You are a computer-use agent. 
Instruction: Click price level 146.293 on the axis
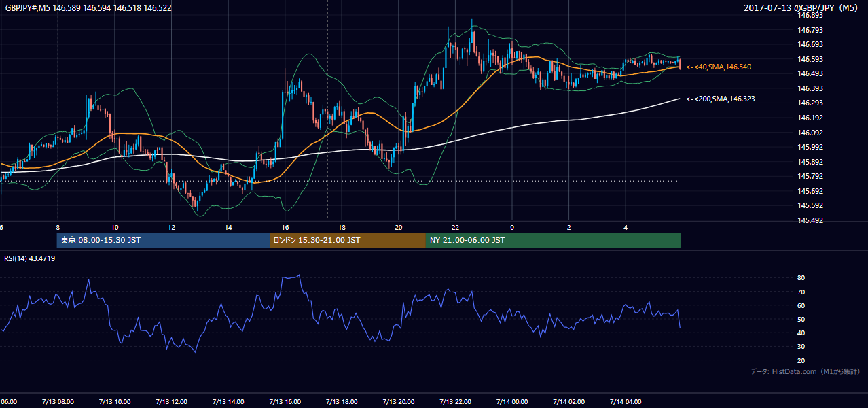click(x=810, y=103)
